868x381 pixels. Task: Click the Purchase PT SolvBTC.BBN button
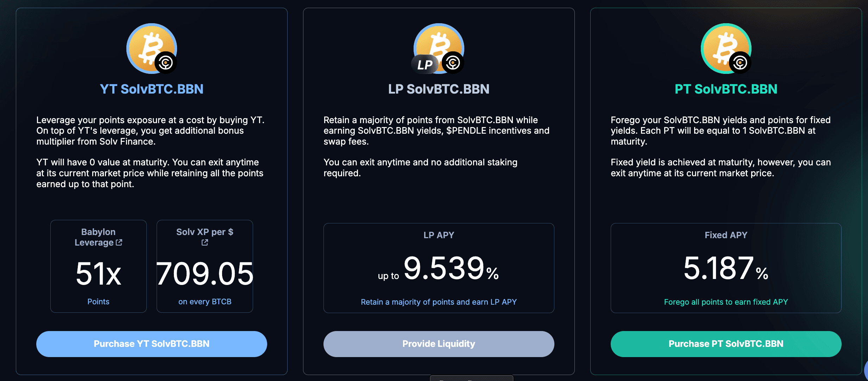click(x=726, y=344)
